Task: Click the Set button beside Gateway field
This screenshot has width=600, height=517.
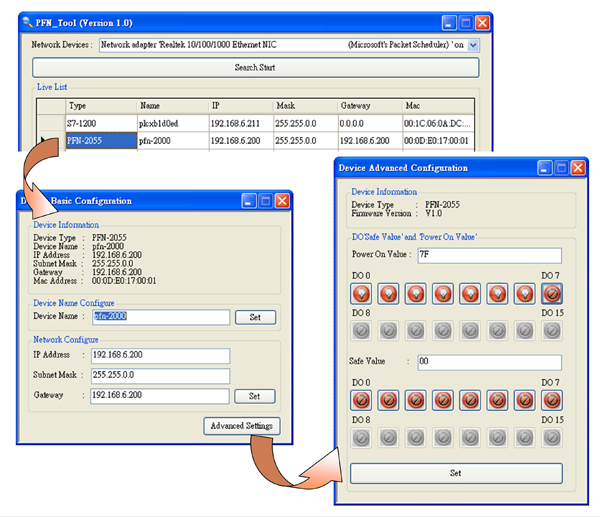Action: (x=254, y=396)
